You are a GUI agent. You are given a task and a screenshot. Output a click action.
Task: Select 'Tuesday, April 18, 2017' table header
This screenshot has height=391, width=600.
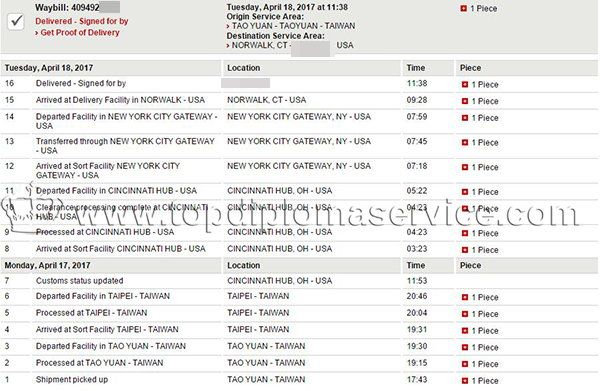49,68
